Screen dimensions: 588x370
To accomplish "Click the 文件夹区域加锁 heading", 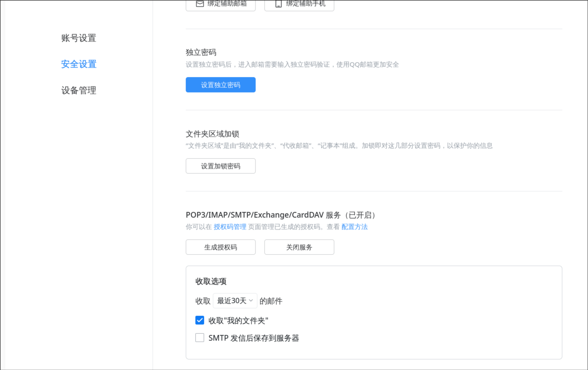I will click(x=212, y=134).
